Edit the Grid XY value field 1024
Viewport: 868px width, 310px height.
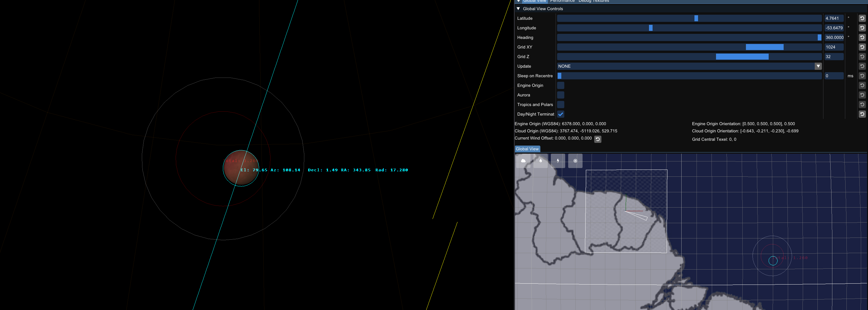(x=834, y=47)
